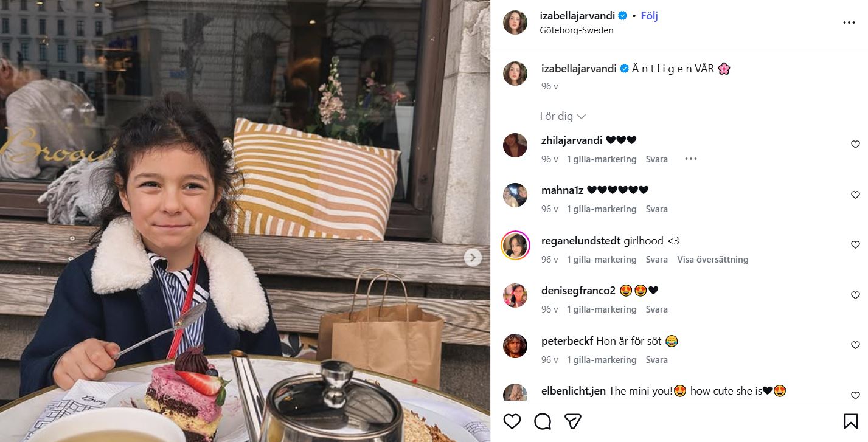The height and width of the screenshot is (442, 868).
Task: Reply via Svara on mahna1z comment
Action: coord(657,209)
